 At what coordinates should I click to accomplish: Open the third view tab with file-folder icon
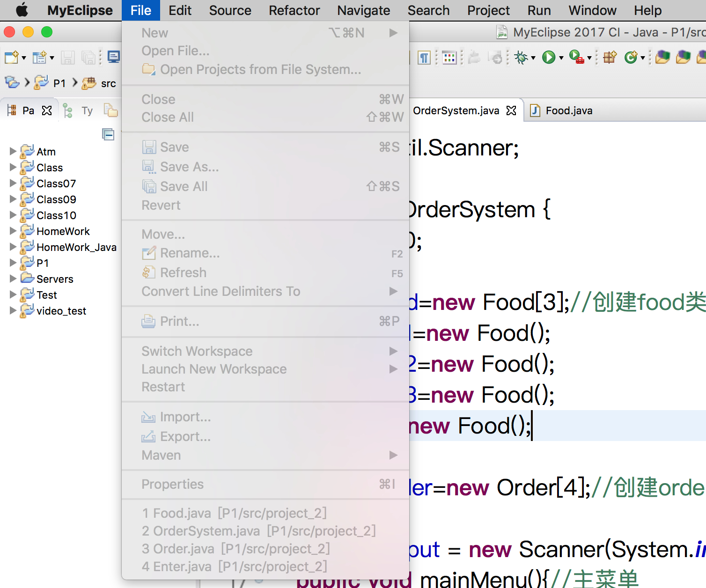110,110
